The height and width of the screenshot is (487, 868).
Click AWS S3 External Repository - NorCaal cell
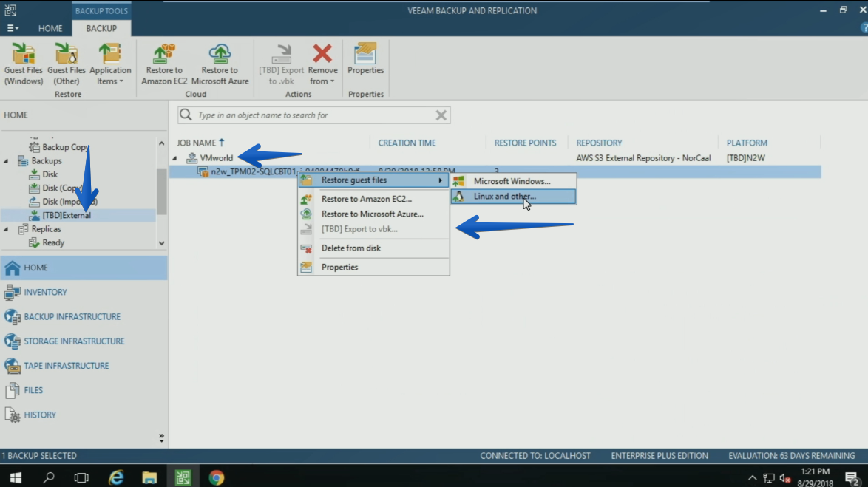(643, 157)
